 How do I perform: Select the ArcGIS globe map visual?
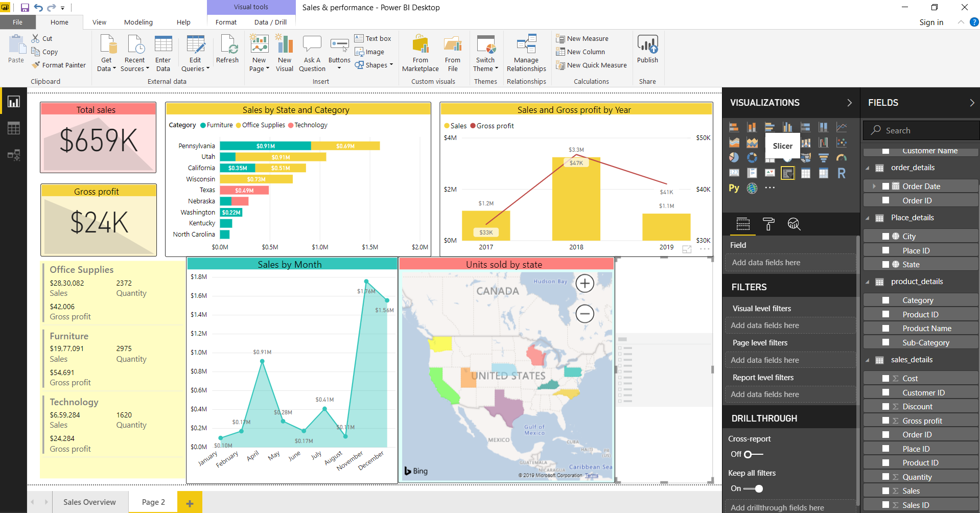coord(752,188)
